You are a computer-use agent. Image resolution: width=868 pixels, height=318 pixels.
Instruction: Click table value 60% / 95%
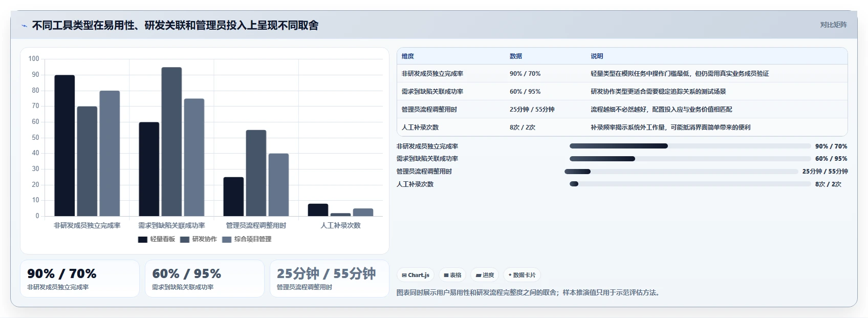click(525, 92)
